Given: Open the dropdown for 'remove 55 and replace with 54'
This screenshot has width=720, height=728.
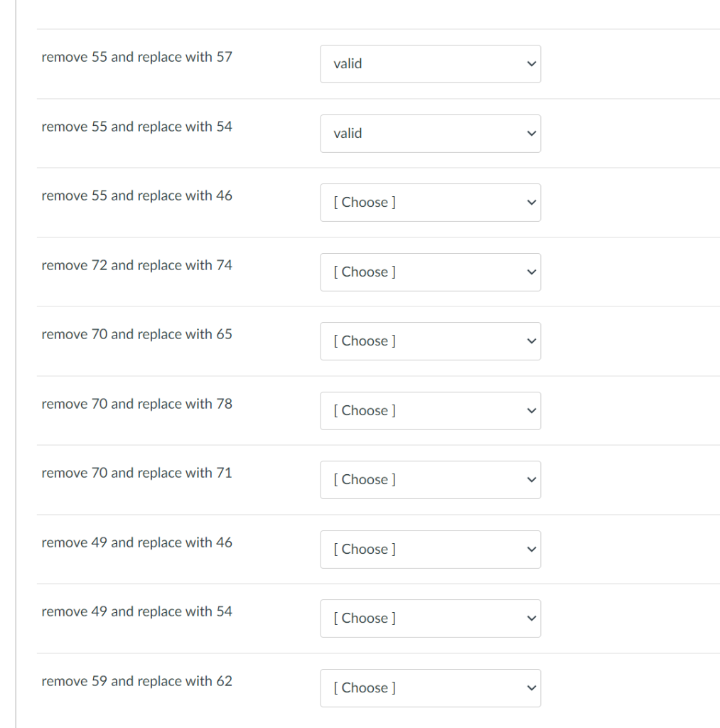Looking at the screenshot, I should click(430, 133).
